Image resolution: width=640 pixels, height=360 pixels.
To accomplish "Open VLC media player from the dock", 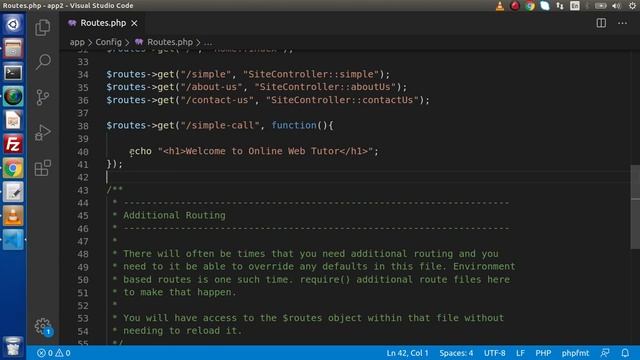I will 13,216.
